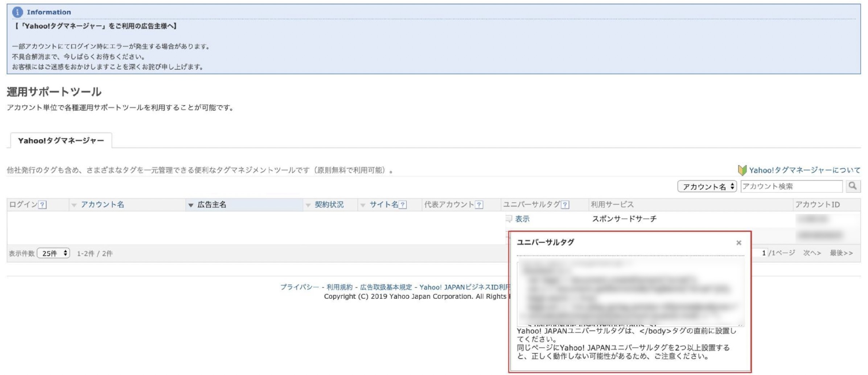Screen dimensions: 868x375
Task: Open the 利用規約 footer link
Action: 340,287
